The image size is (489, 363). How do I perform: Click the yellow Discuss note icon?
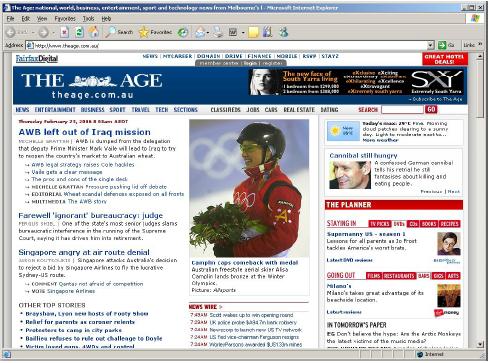[253, 32]
